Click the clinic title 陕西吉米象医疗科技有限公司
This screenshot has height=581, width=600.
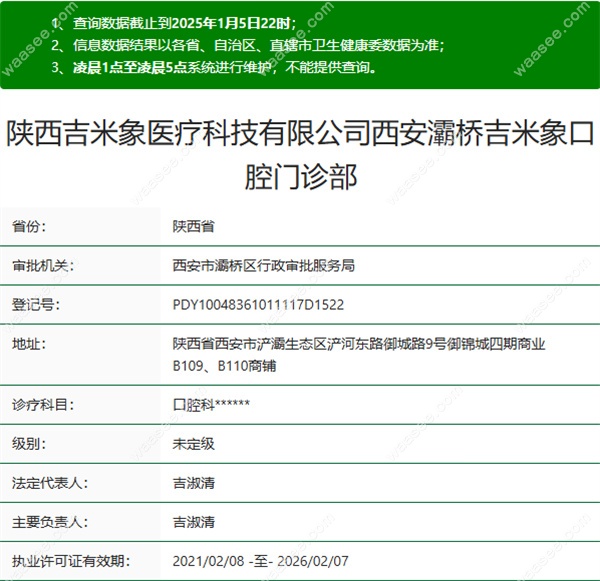coord(300,133)
